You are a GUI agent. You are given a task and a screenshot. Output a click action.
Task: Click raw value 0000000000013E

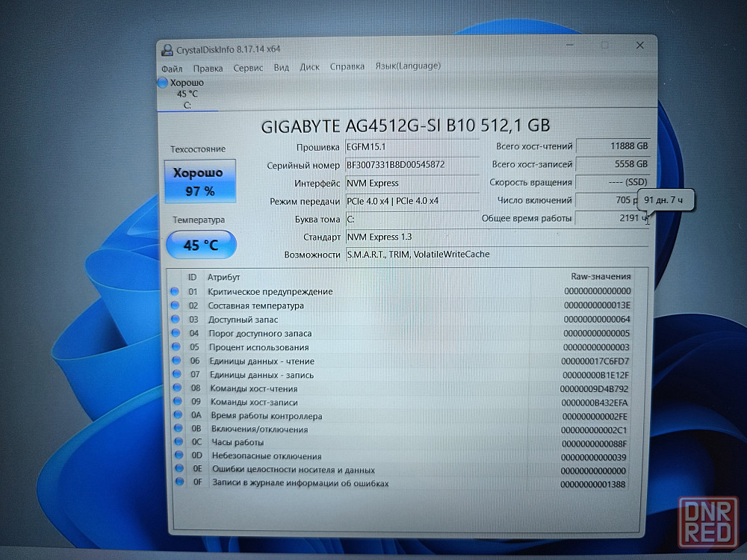[x=597, y=305]
